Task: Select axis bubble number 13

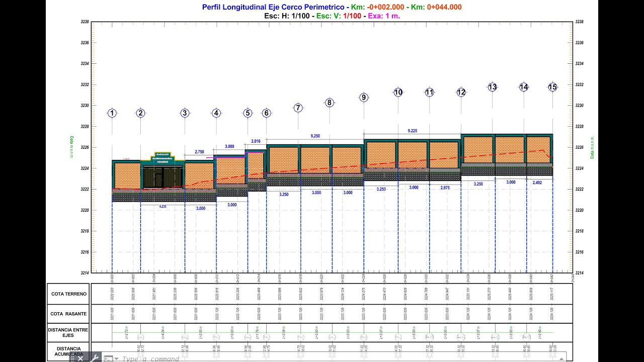Action: (492, 87)
